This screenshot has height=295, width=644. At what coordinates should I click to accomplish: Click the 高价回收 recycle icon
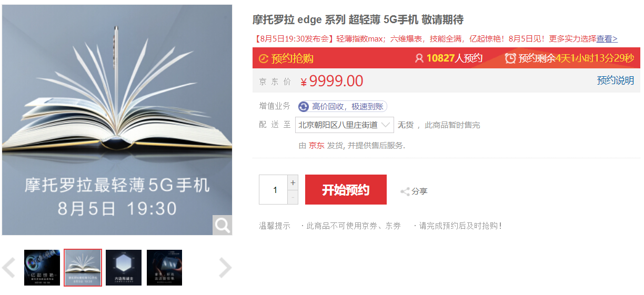pyautogui.click(x=304, y=107)
